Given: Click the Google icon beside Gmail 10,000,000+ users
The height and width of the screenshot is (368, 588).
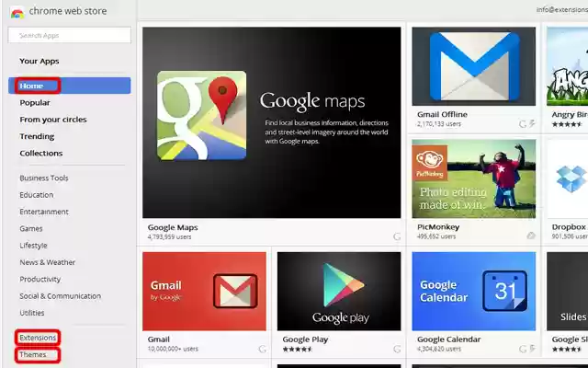Looking at the screenshot, I should pos(262,349).
